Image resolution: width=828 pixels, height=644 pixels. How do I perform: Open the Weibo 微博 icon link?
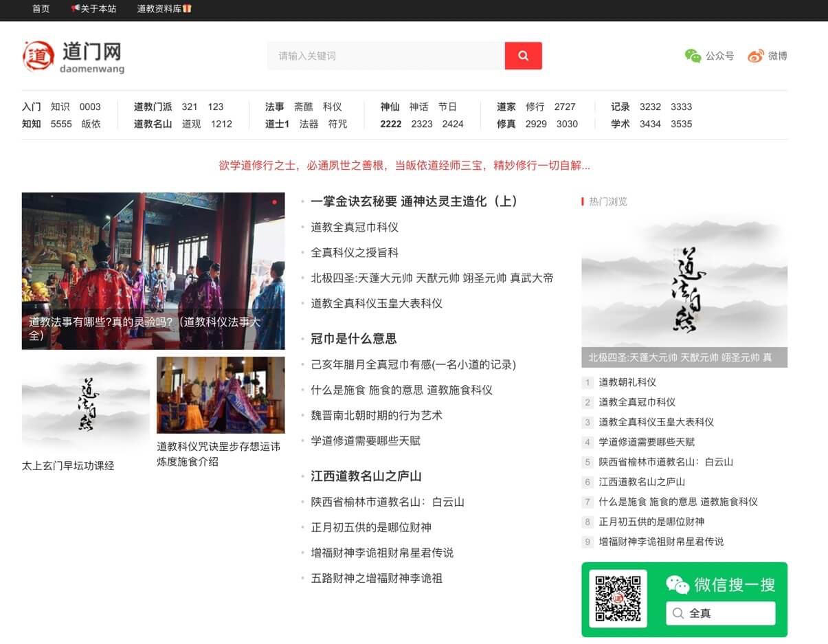[x=756, y=56]
